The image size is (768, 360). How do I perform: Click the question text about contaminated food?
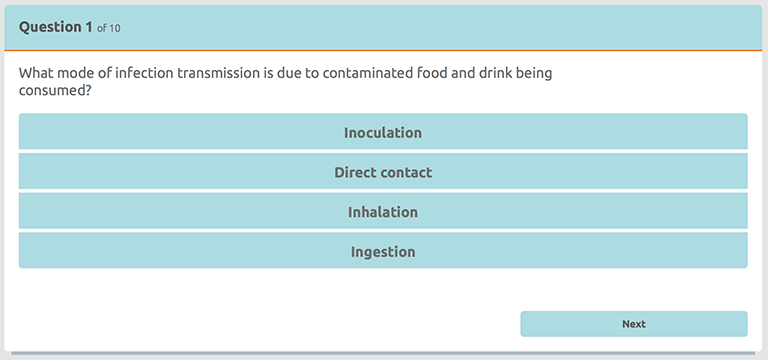[x=285, y=82]
